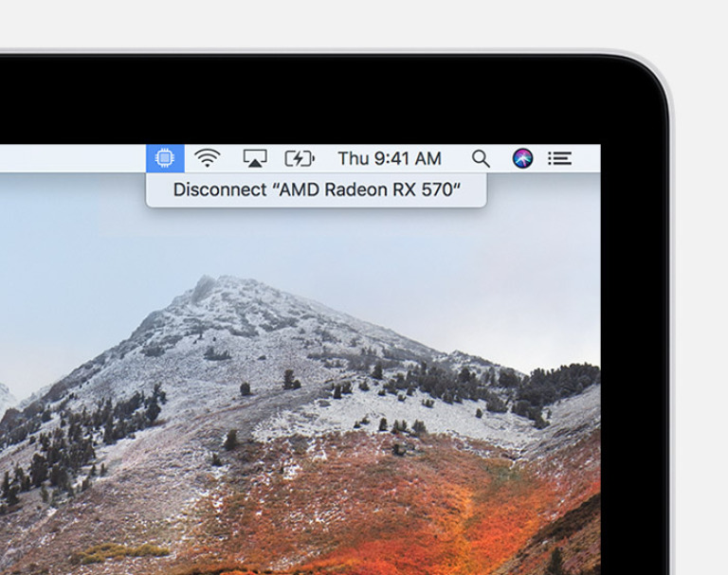
Task: Open Notification Center list icon
Action: pos(560,158)
